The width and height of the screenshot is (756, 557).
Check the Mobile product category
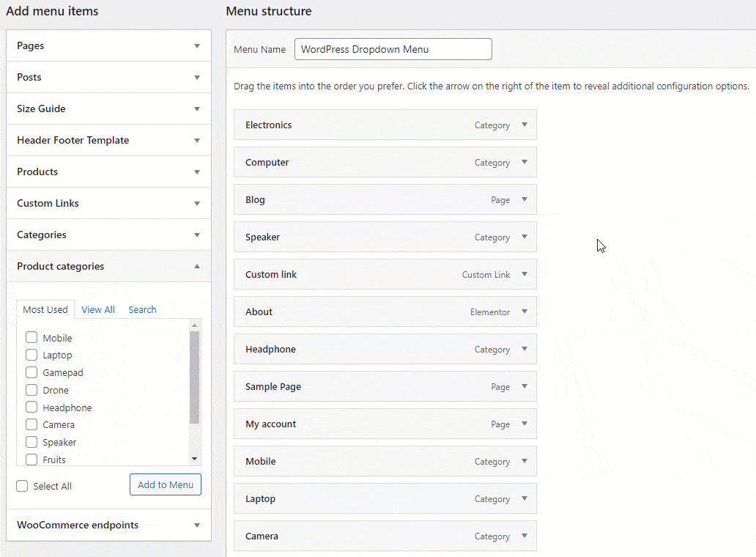point(31,337)
